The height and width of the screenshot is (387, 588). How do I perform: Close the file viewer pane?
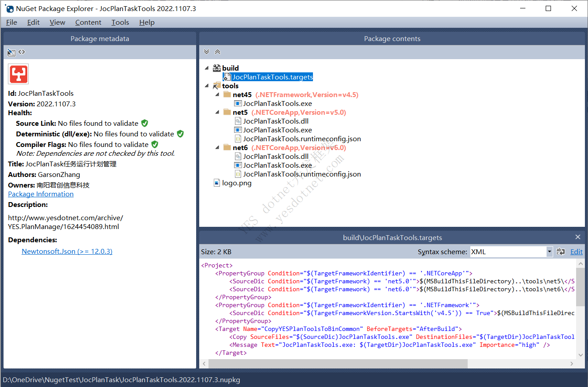click(x=578, y=237)
